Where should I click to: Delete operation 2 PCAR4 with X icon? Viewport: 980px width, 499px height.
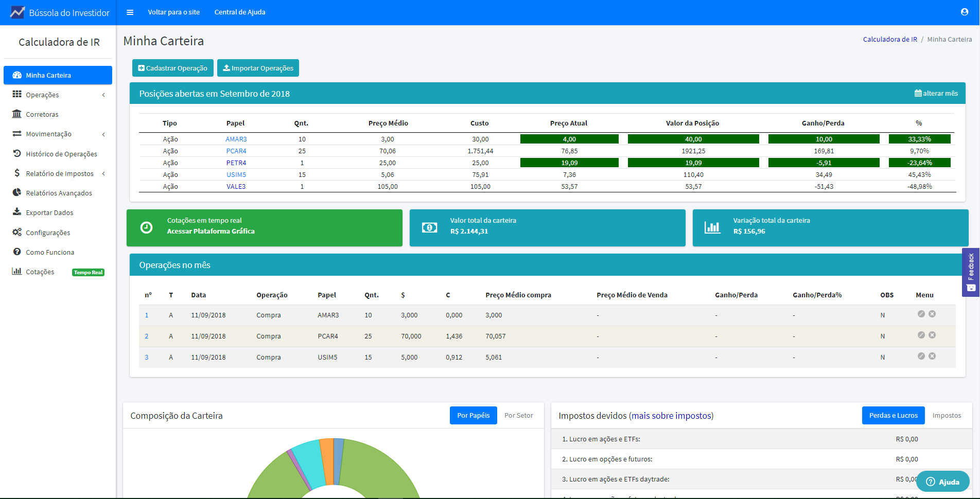(x=932, y=335)
